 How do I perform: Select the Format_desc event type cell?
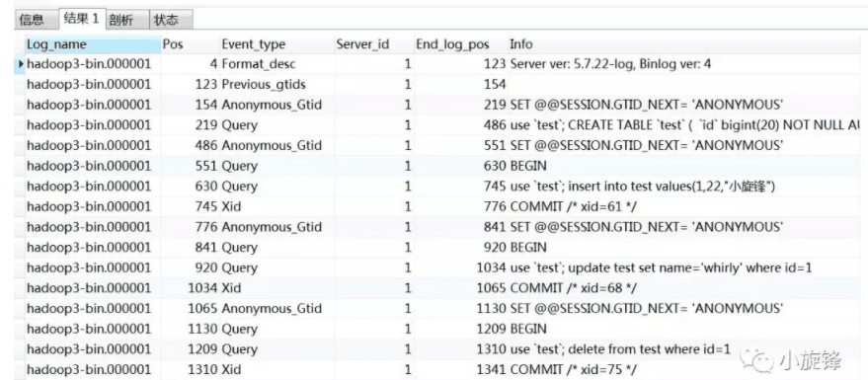pyautogui.click(x=276, y=64)
